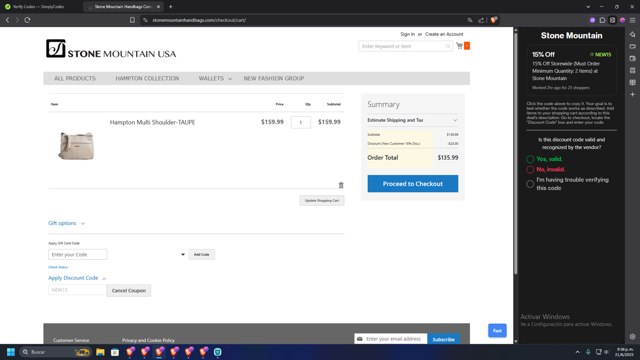Open the pink circle extension icon near menu
640x360 pixels.
click(x=622, y=20)
